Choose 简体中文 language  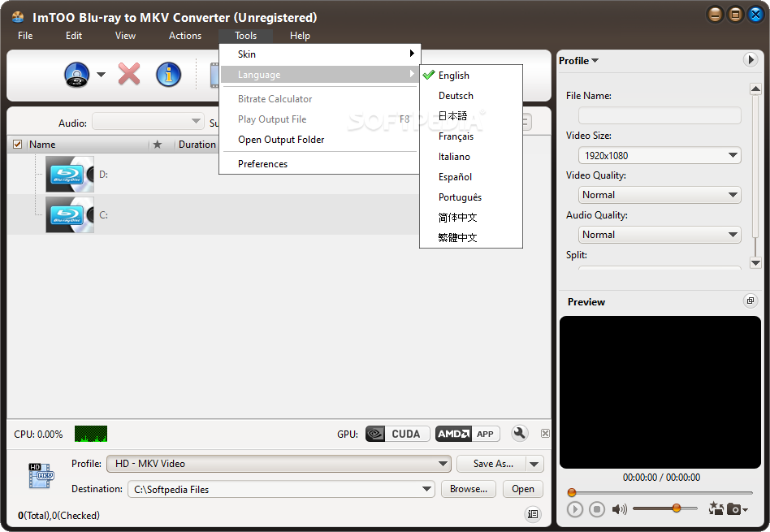[x=471, y=218]
